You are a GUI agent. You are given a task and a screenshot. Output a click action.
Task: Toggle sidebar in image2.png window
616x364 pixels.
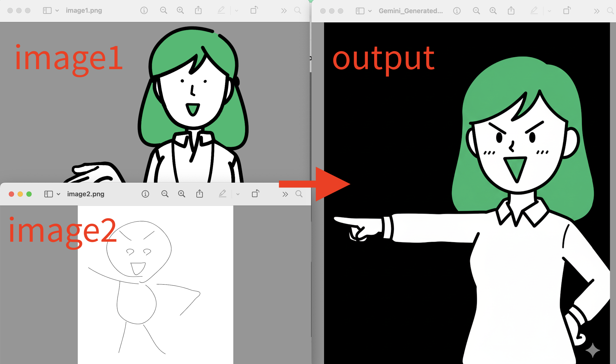coord(48,194)
